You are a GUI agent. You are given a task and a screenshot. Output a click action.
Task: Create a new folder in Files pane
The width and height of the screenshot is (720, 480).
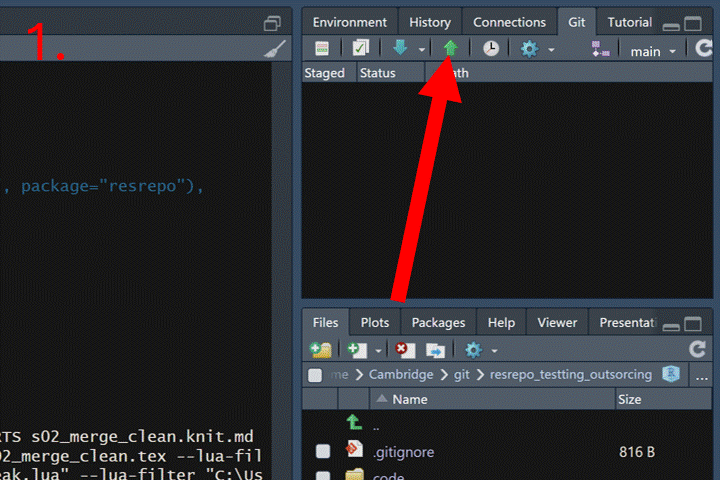click(321, 350)
